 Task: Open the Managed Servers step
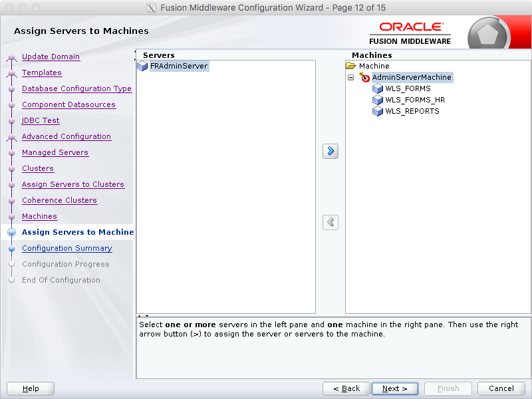click(55, 152)
